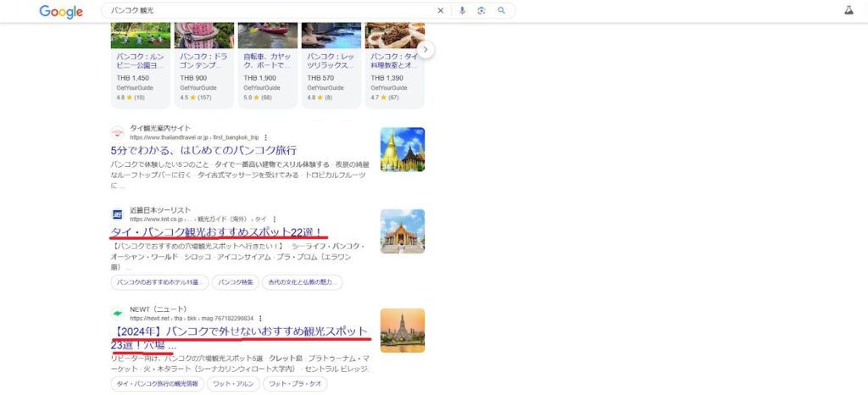Click the knt.co.jp URL breadcrumb
868x395 pixels.
click(198, 219)
